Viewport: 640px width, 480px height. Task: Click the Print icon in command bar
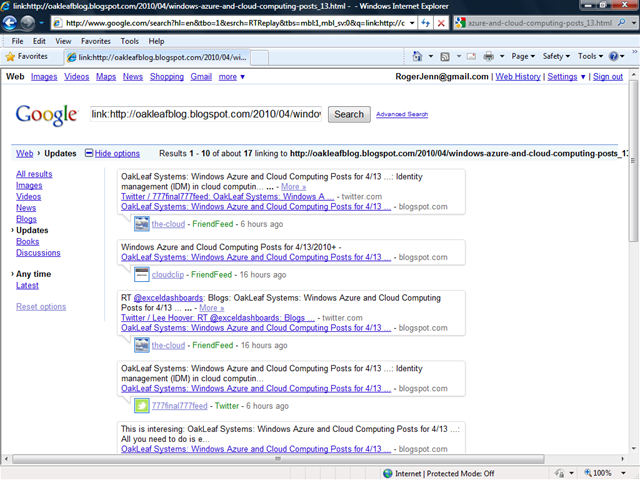tap(489, 56)
